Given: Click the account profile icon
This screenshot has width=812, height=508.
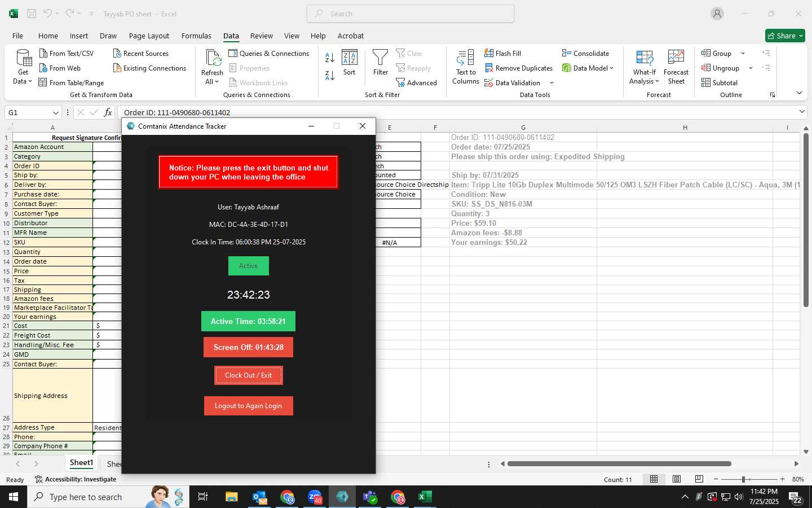Looking at the screenshot, I should [x=717, y=14].
